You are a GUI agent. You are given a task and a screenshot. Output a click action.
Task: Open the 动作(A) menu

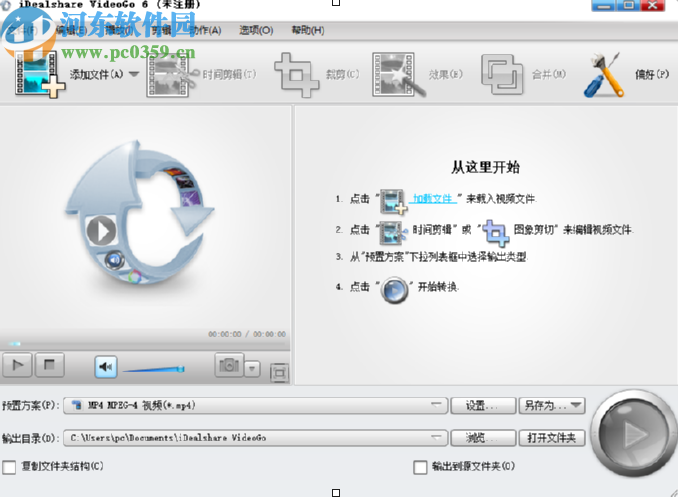(x=206, y=30)
